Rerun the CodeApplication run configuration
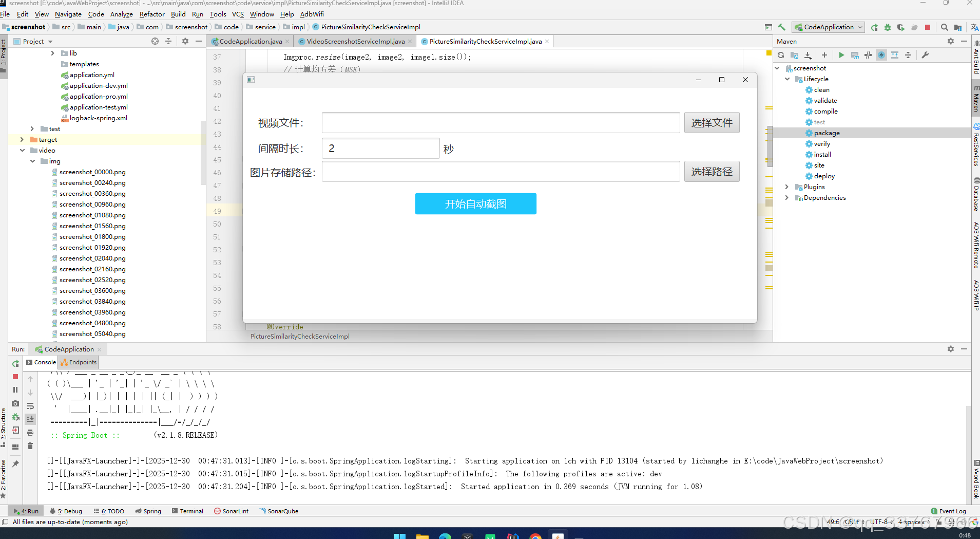Image resolution: width=980 pixels, height=539 pixels. point(15,363)
